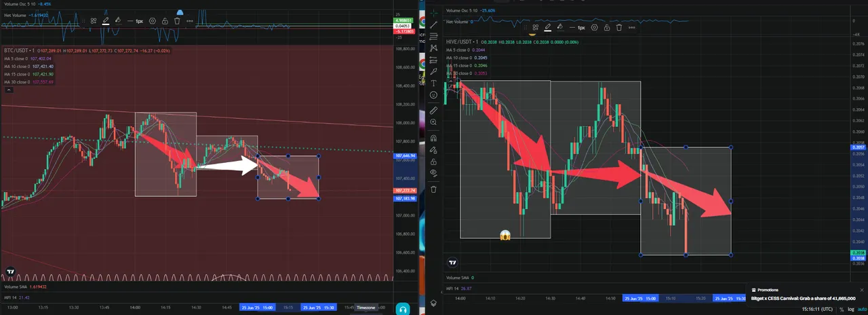Image resolution: width=868 pixels, height=315 pixels.
Task: Delete selected drawing via HIVE toolbar trash
Action: pyautogui.click(x=619, y=28)
